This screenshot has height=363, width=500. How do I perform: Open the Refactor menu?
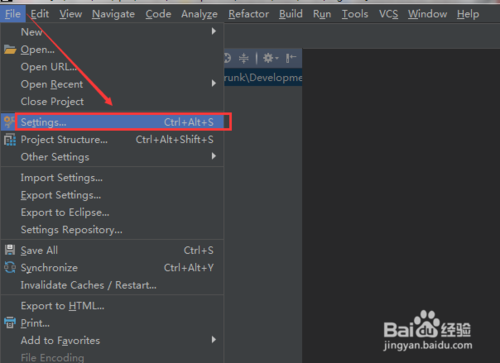click(x=248, y=14)
